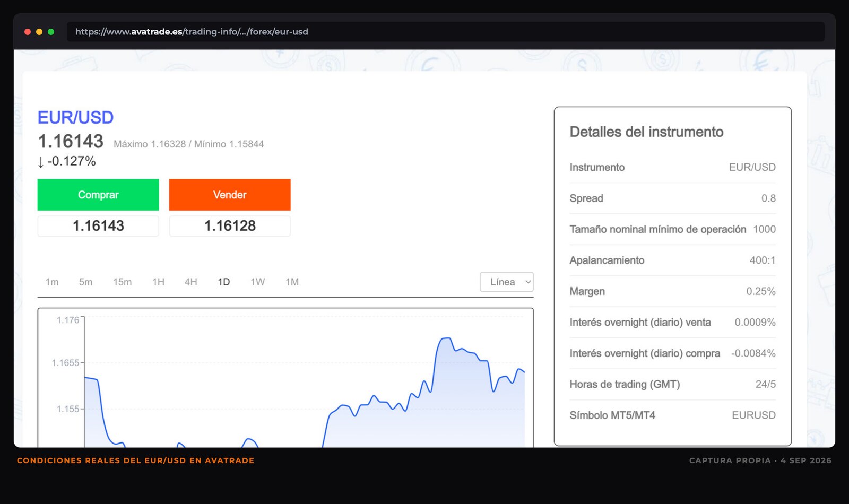Click the Máximo 1.16328 / Mínimo text

[188, 144]
